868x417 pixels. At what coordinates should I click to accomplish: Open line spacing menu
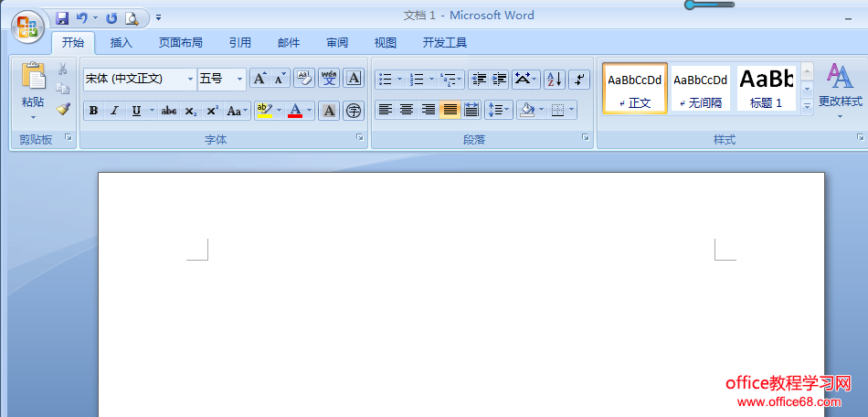coord(499,110)
